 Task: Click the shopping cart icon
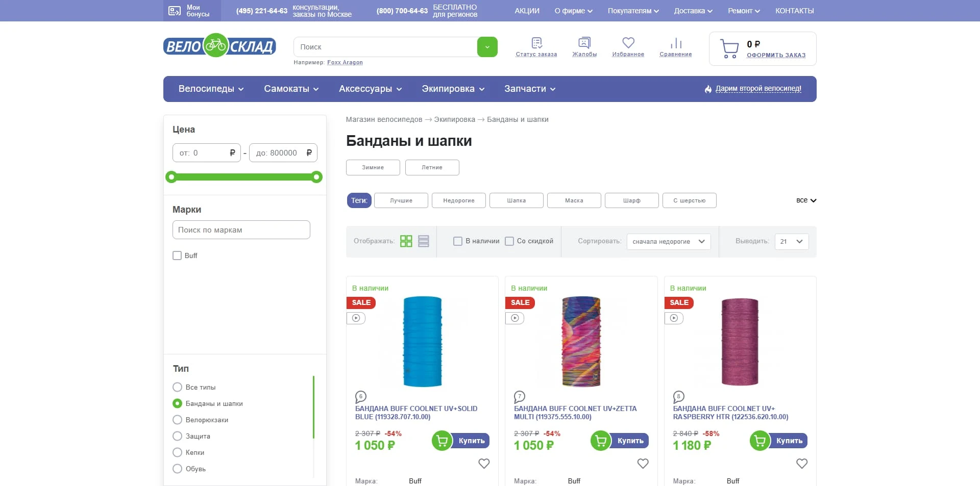(729, 49)
